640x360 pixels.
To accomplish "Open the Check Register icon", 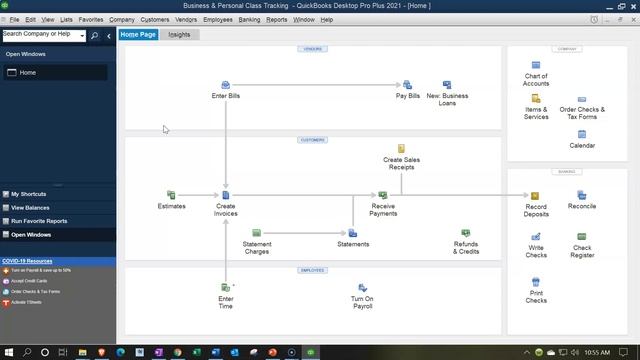I will pos(582,237).
